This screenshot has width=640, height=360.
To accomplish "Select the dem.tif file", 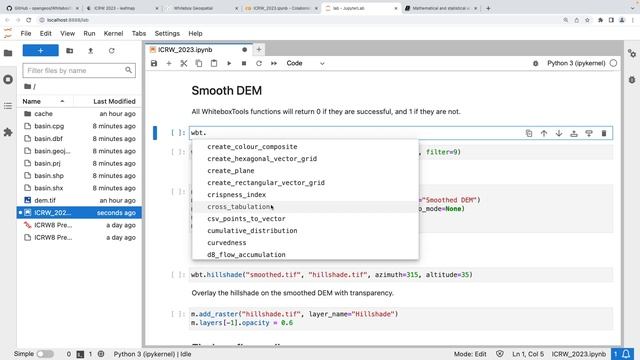I will point(80,200).
